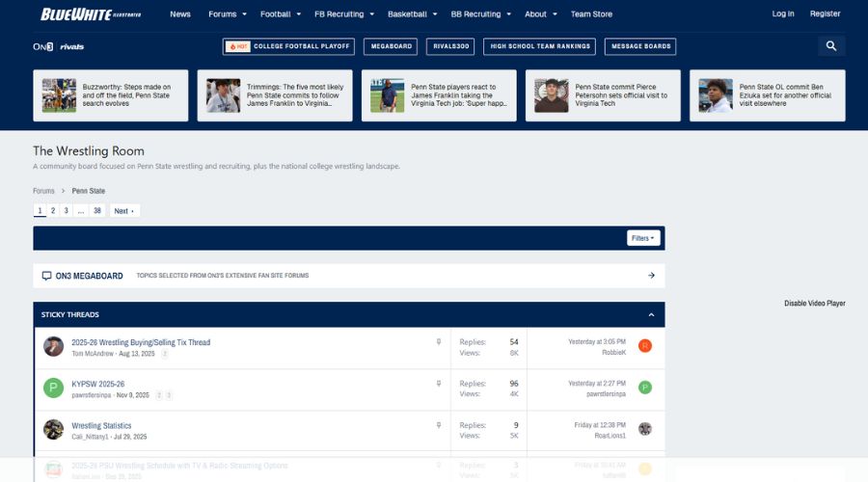Open the BB Recruiting dropdown
Viewport: 868px width, 482px height.
(480, 14)
